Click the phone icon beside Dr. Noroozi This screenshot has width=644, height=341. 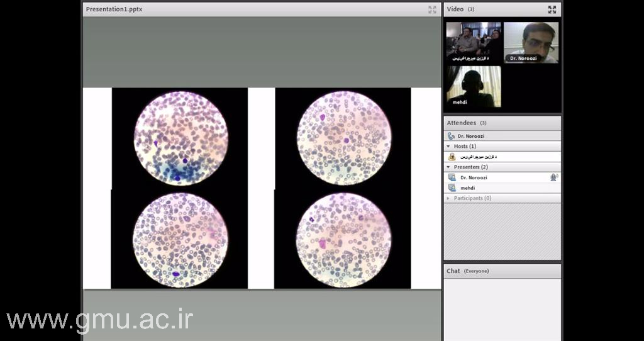click(x=451, y=136)
